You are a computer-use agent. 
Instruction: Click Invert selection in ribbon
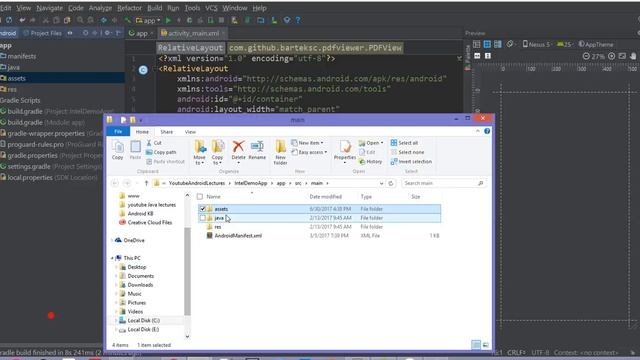click(x=411, y=162)
